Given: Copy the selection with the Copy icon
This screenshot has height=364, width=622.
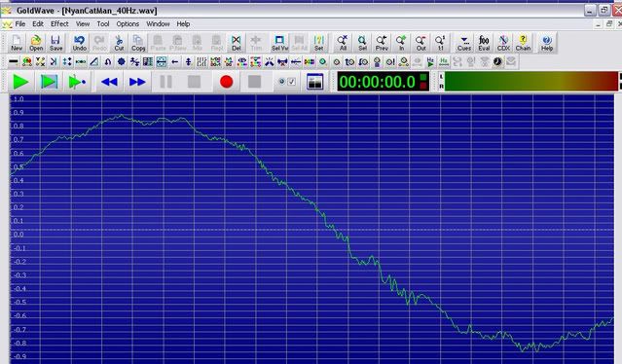Looking at the screenshot, I should pos(138,43).
